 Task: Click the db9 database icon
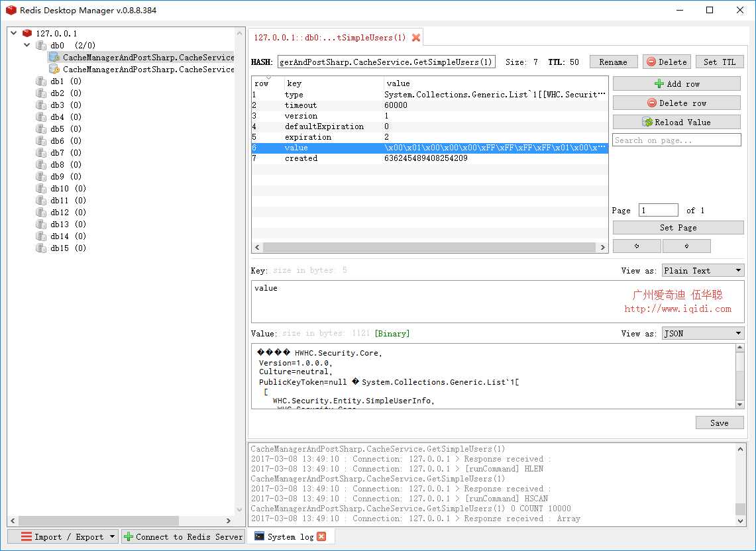[42, 176]
